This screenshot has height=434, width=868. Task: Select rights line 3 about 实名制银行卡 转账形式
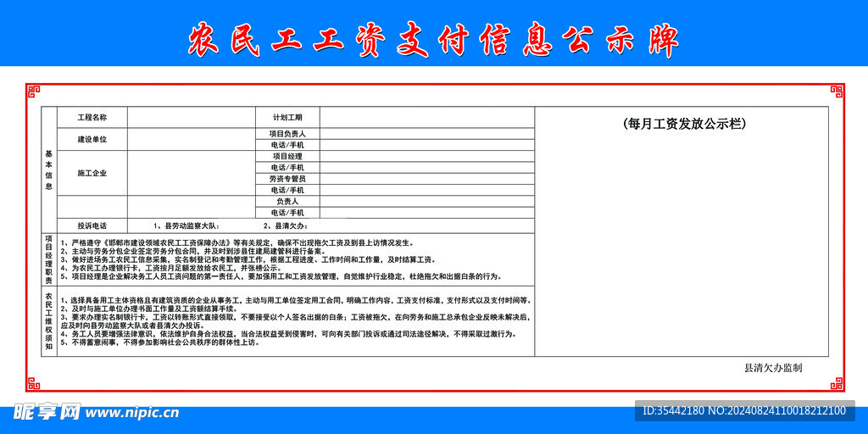[296, 317]
